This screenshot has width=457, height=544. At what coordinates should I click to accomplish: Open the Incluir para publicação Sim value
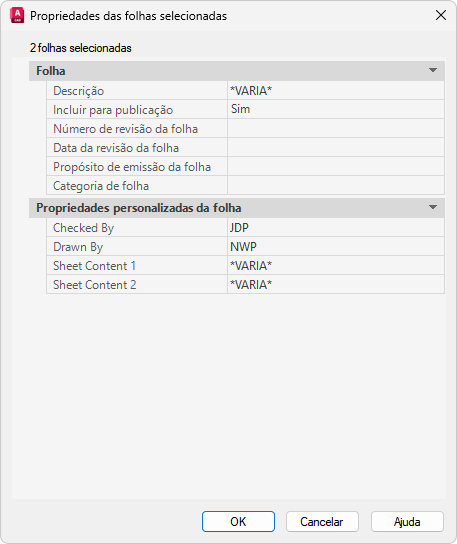tap(336, 109)
